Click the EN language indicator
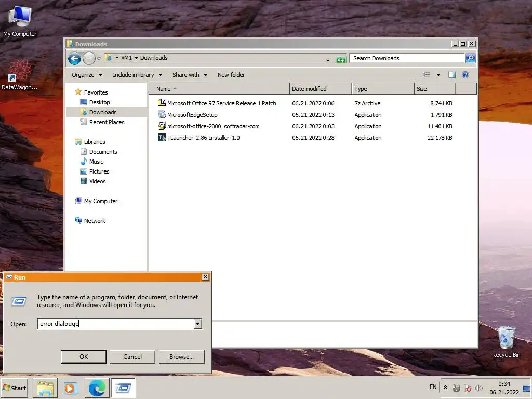The height and width of the screenshot is (399, 532). pyautogui.click(x=433, y=387)
